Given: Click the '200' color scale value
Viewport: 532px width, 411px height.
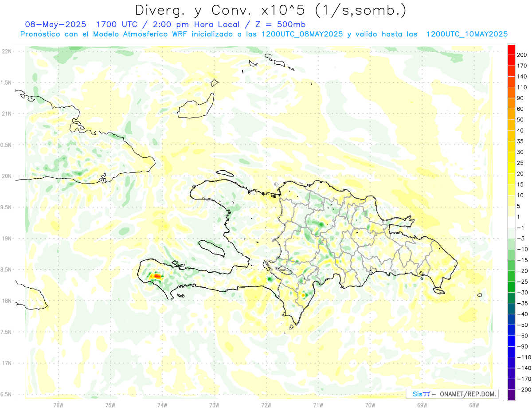Looking at the screenshot, I should [x=521, y=55].
